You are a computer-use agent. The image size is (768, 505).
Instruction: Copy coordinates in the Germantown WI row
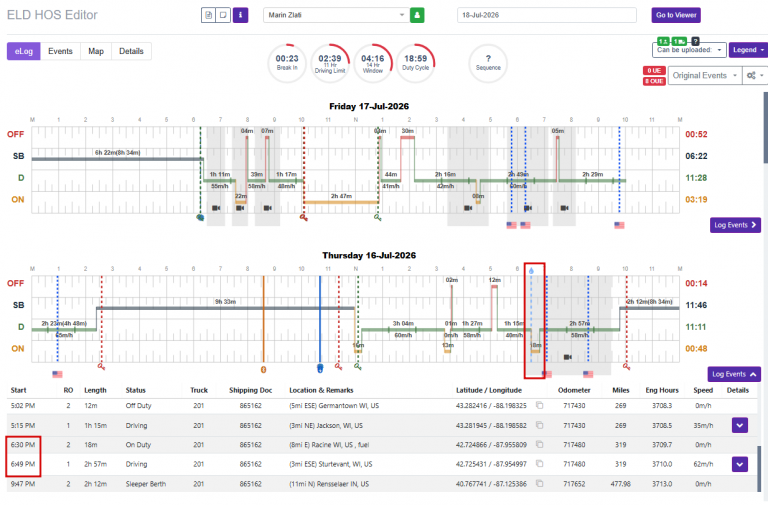(x=539, y=406)
